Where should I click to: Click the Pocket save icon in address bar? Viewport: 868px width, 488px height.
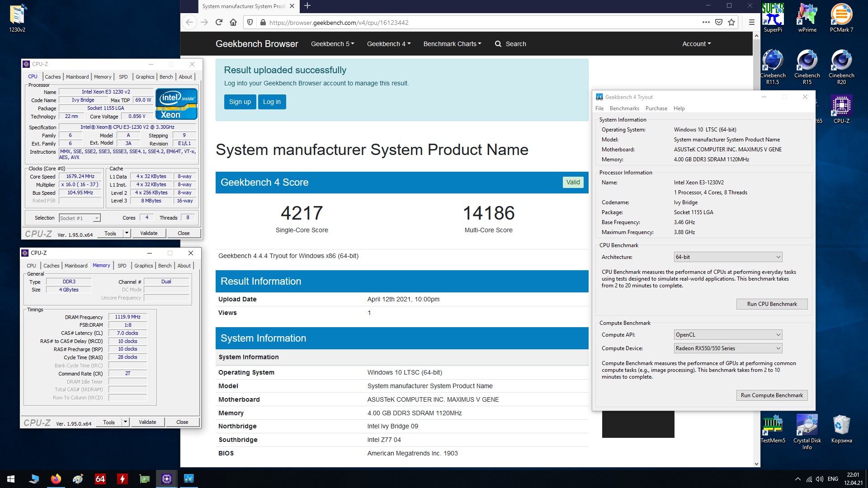click(x=719, y=22)
